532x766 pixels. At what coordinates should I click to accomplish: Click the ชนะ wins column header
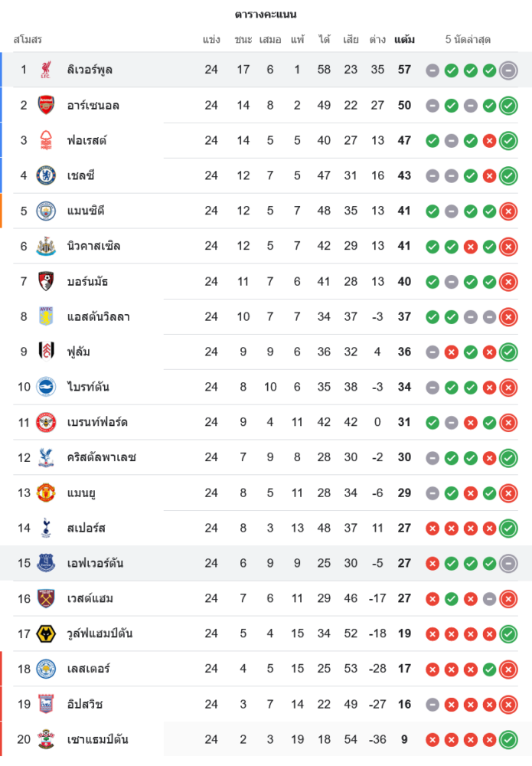pyautogui.click(x=243, y=39)
